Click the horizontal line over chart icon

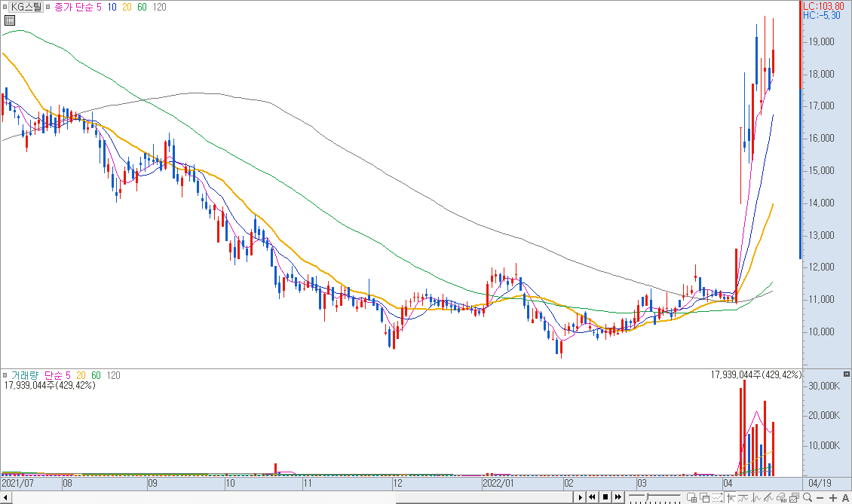[743, 497]
